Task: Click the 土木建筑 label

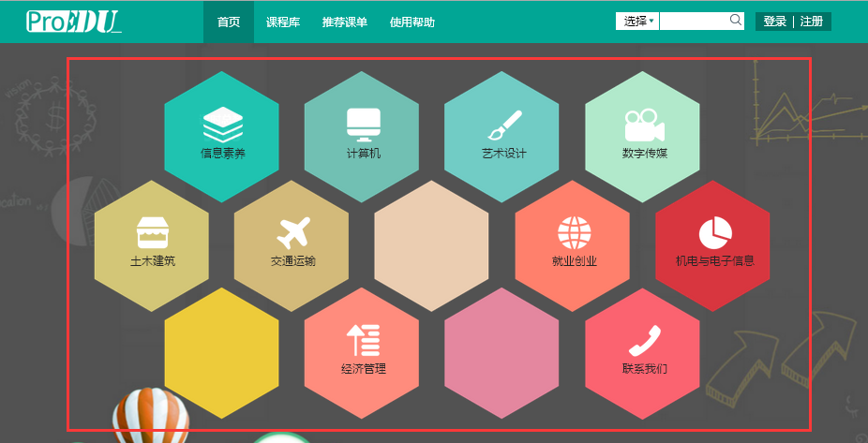Action: pos(153,261)
